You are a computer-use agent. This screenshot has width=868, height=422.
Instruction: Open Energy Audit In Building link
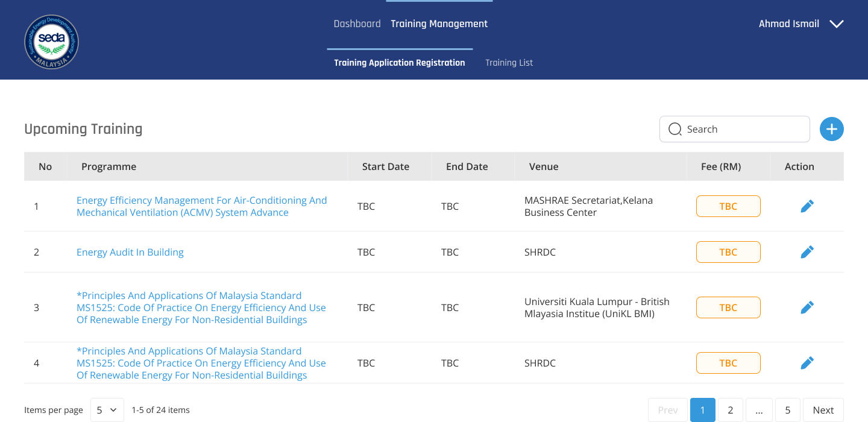point(130,252)
